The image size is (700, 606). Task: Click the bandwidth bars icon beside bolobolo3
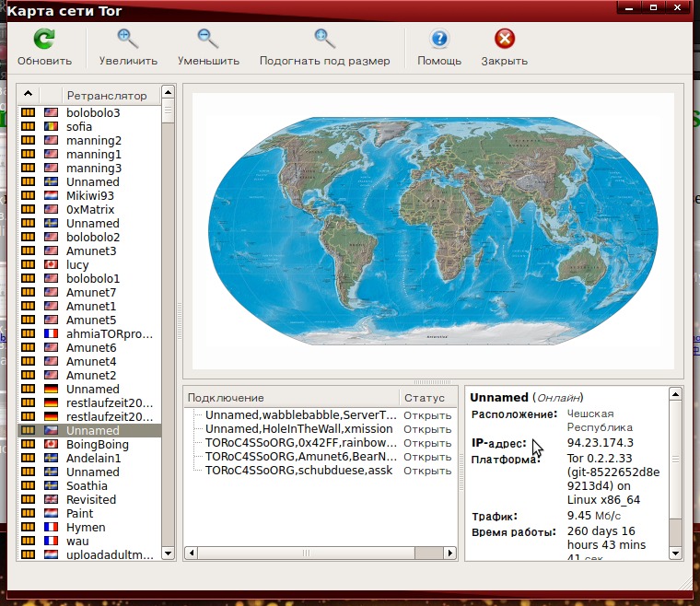pos(29,112)
